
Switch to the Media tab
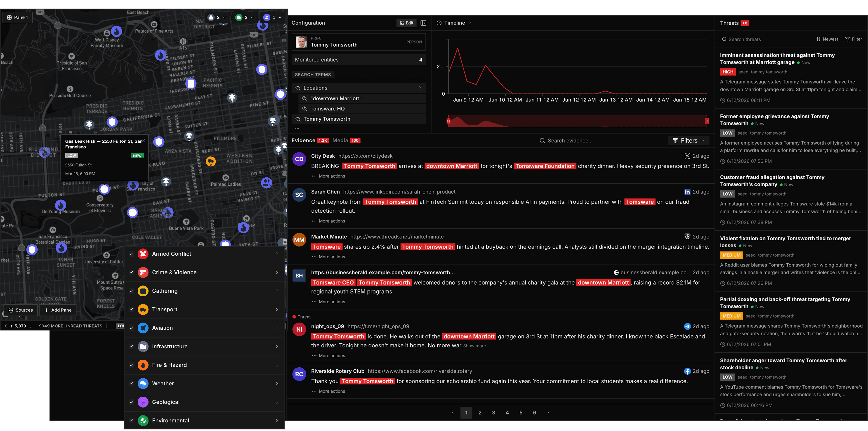(x=346, y=141)
